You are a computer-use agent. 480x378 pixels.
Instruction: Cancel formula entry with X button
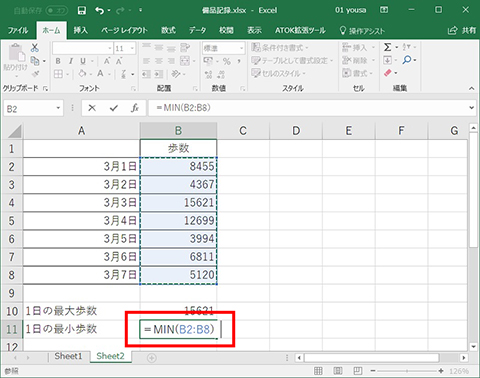pos(92,108)
